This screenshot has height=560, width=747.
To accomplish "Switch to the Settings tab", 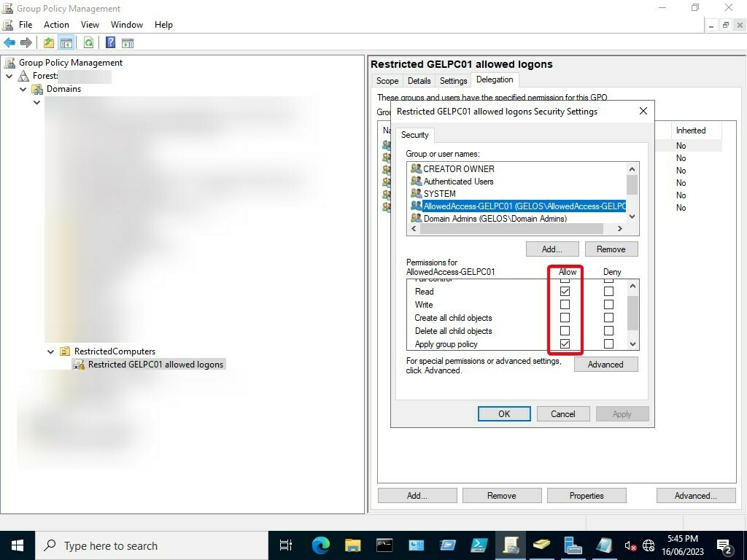I will 452,80.
